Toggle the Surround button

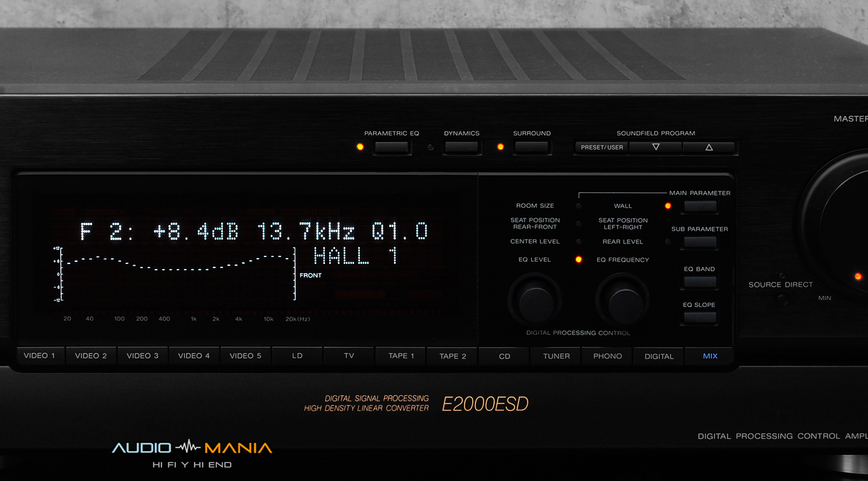tap(531, 147)
